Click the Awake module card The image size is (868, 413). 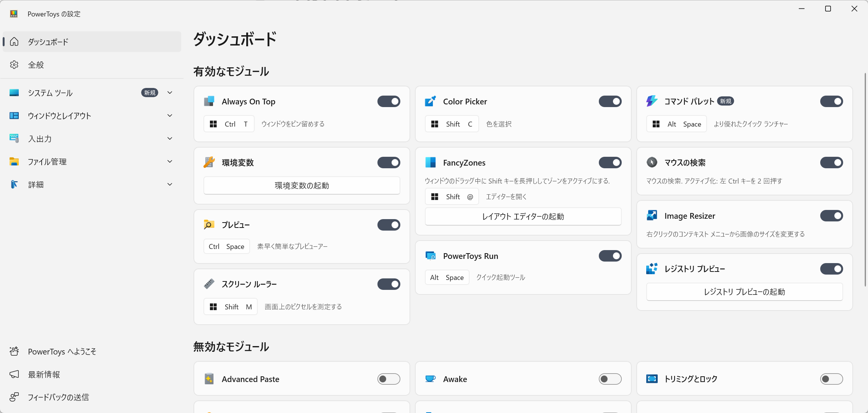[x=522, y=379]
